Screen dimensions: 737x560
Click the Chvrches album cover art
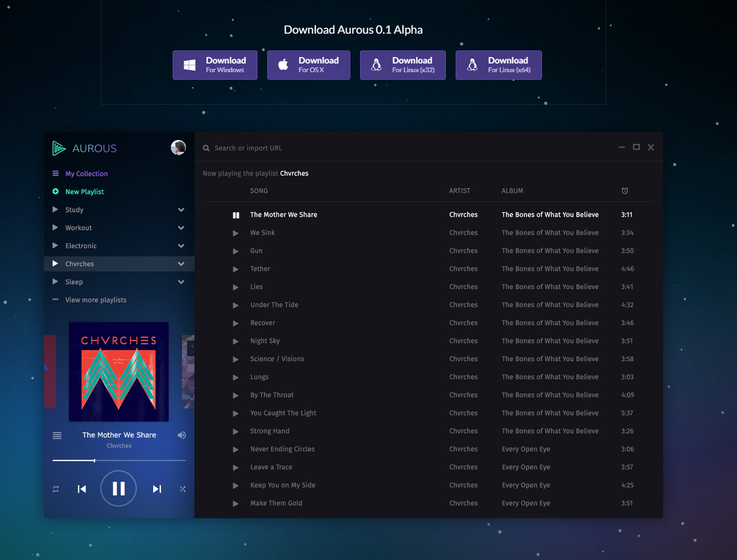[x=119, y=372]
